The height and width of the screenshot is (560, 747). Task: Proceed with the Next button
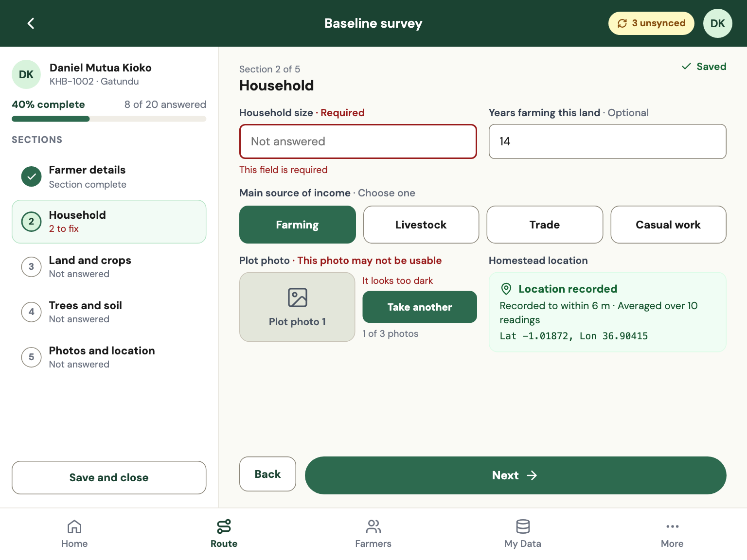coord(516,475)
